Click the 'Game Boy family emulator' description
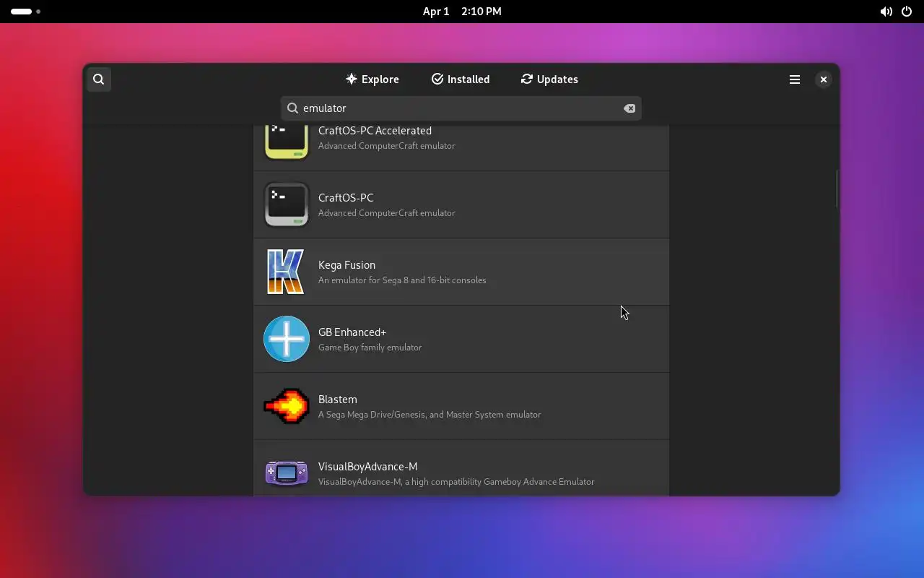 [x=370, y=348]
